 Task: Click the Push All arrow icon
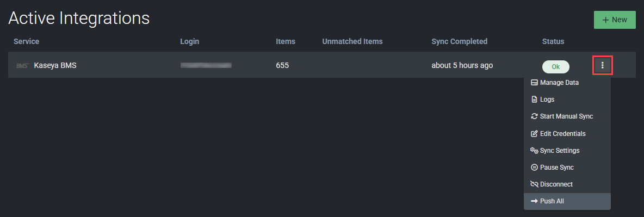pos(534,201)
